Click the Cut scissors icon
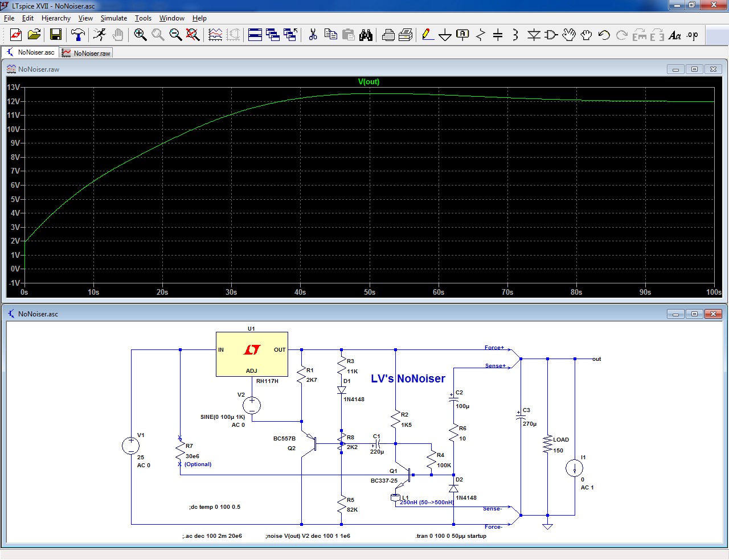This screenshot has width=729, height=560. pyautogui.click(x=313, y=35)
